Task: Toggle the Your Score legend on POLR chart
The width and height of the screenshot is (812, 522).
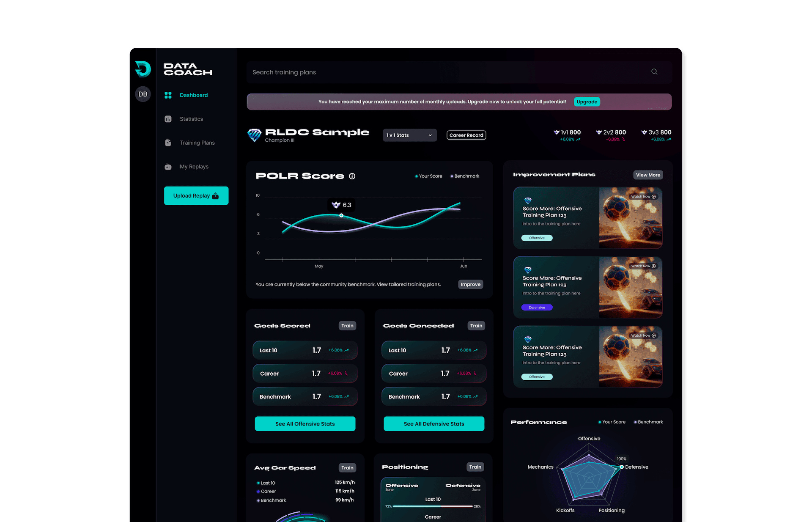Action: pos(428,176)
